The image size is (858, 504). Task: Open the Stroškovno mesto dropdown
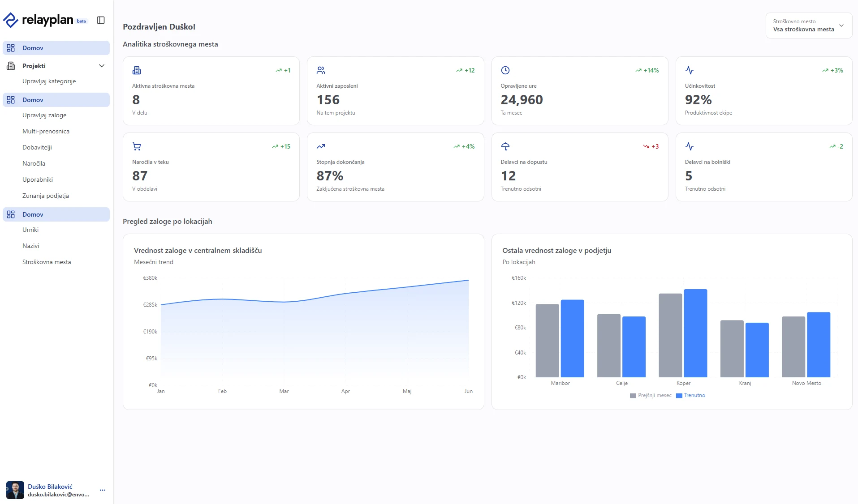point(809,26)
